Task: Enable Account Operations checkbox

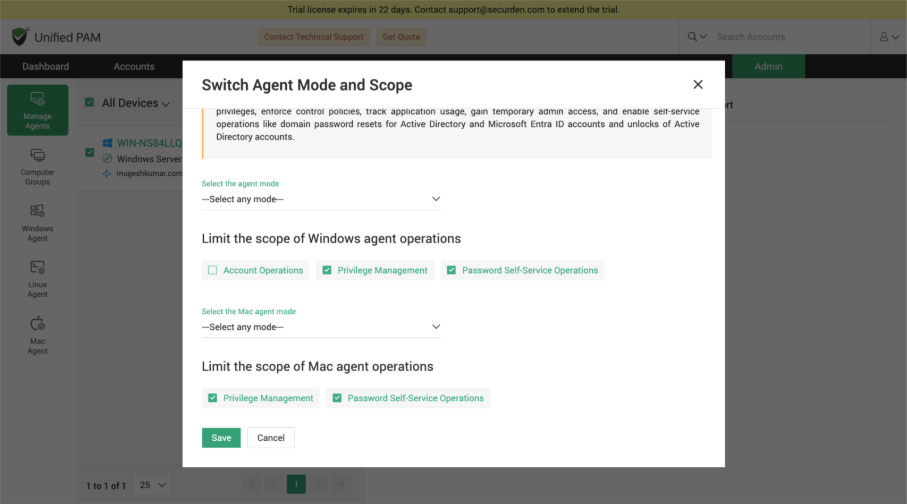Action: [x=213, y=270]
